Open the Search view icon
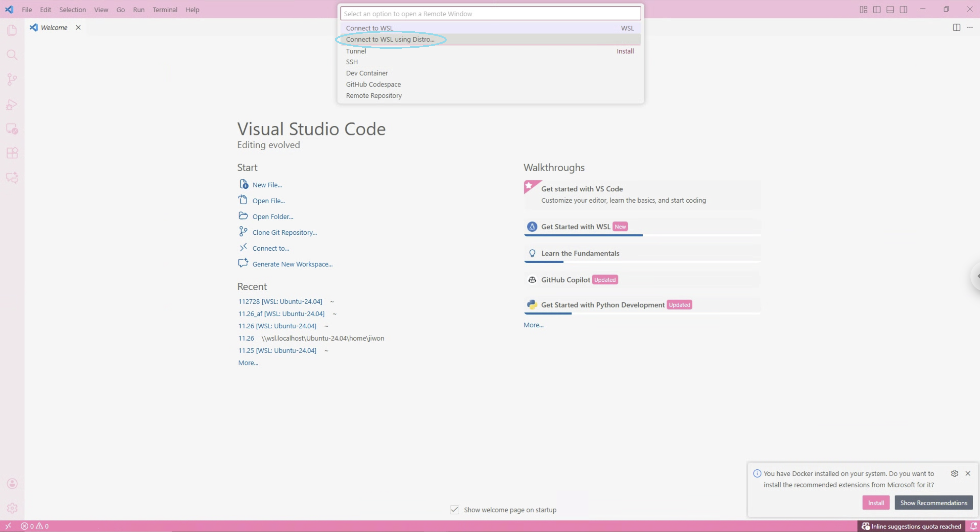Image resolution: width=980 pixels, height=532 pixels. click(x=12, y=55)
